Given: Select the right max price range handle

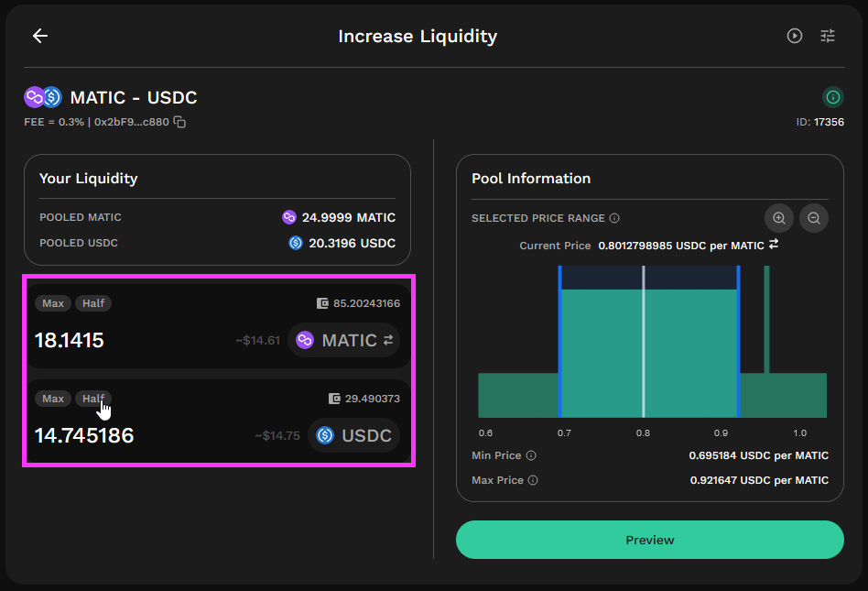Looking at the screenshot, I should pyautogui.click(x=739, y=341).
